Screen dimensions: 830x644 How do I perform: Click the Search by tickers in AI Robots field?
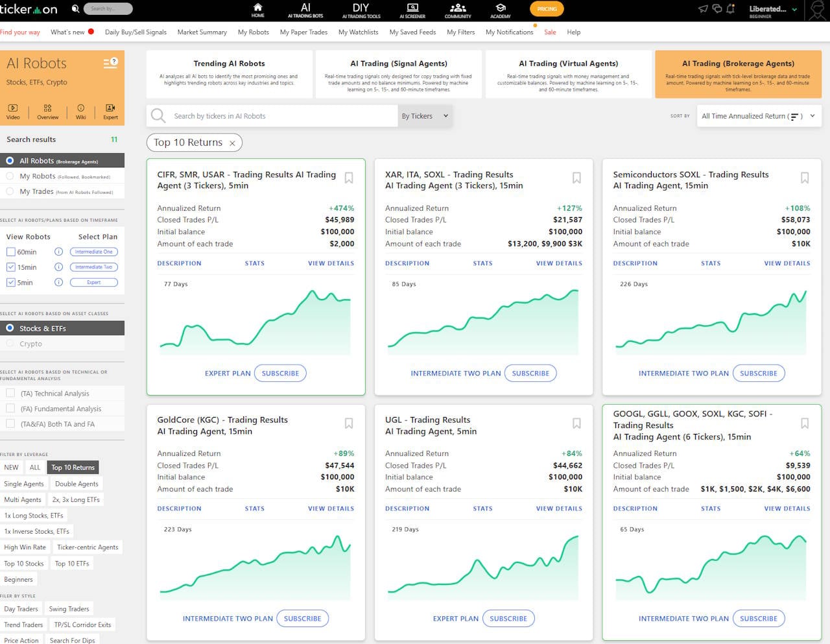[x=272, y=116]
